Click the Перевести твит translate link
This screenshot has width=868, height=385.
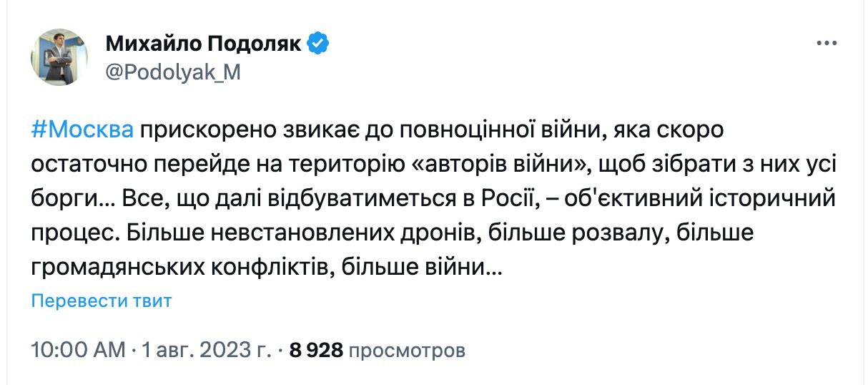tap(101, 301)
